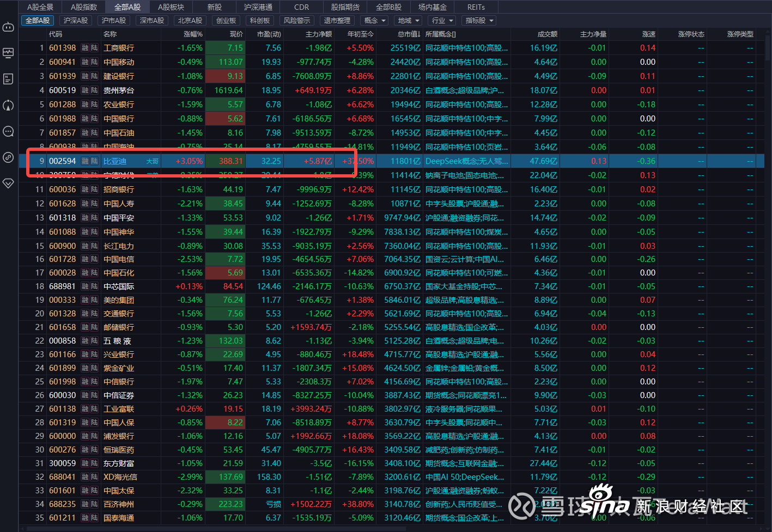Select the 贵州茅台 stock row name
Screen dimensions: 772x532
click(119, 90)
